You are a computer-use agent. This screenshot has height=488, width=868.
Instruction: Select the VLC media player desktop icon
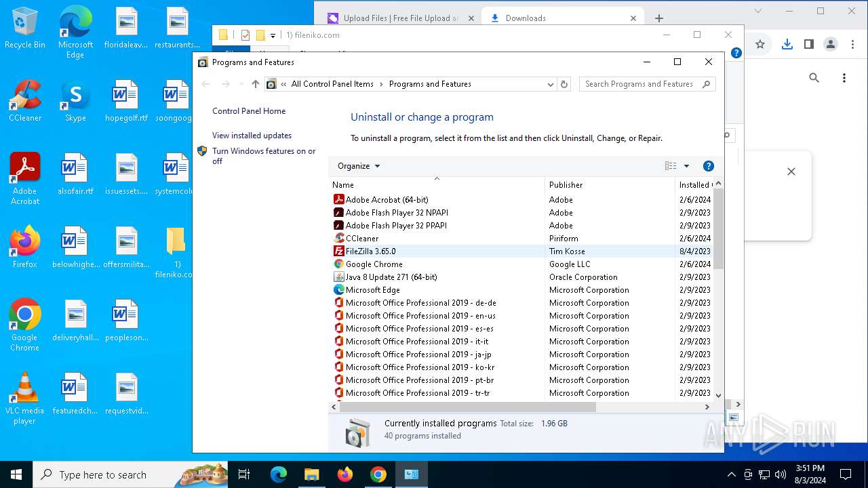[x=25, y=399]
